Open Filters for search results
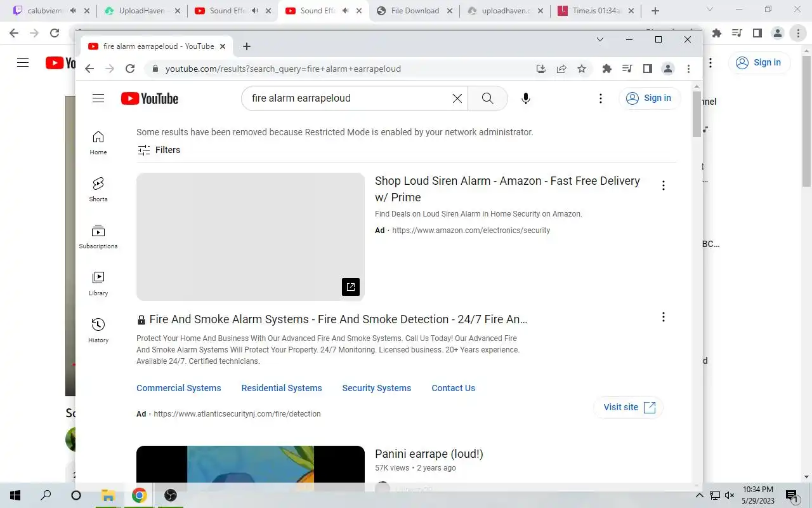The image size is (812, 508). click(x=159, y=150)
